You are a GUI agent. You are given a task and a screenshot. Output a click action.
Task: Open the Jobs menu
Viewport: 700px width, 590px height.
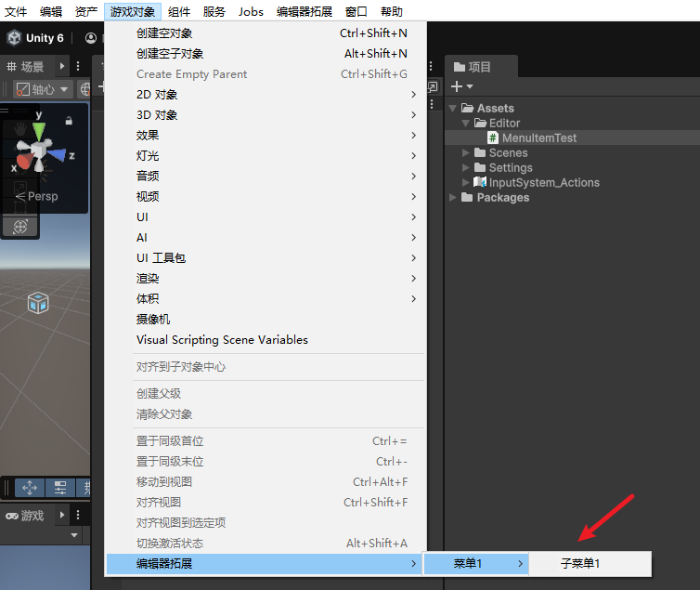[x=251, y=11]
